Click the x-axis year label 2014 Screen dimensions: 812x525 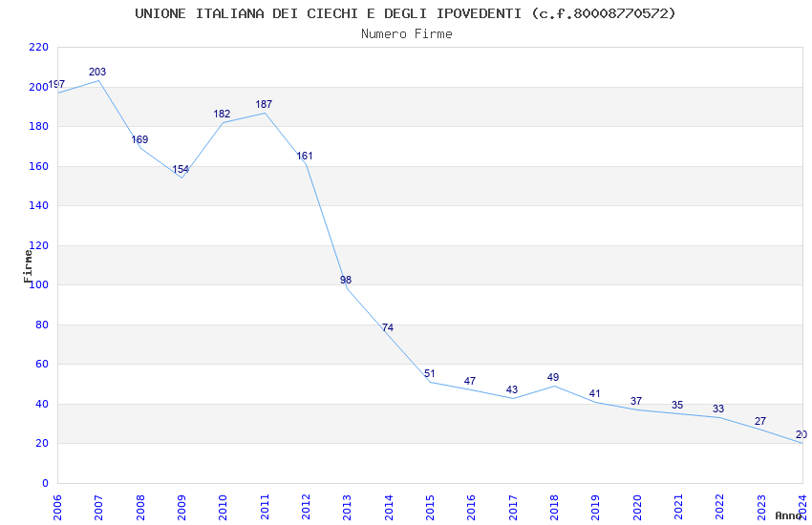pyautogui.click(x=389, y=508)
